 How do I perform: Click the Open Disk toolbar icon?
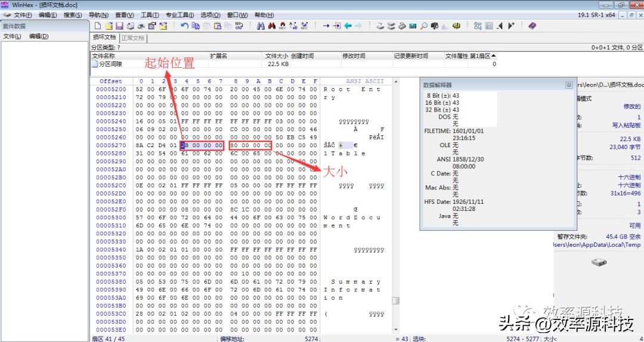click(x=380, y=26)
